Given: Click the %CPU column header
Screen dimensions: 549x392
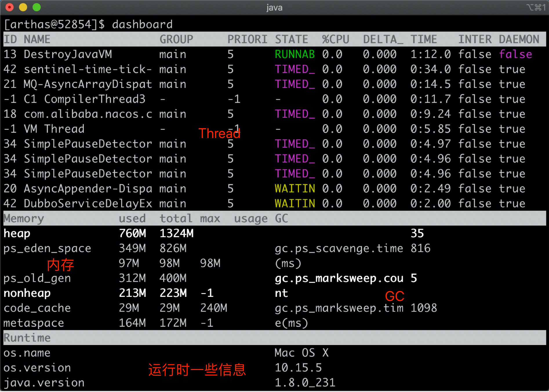Looking at the screenshot, I should [335, 39].
